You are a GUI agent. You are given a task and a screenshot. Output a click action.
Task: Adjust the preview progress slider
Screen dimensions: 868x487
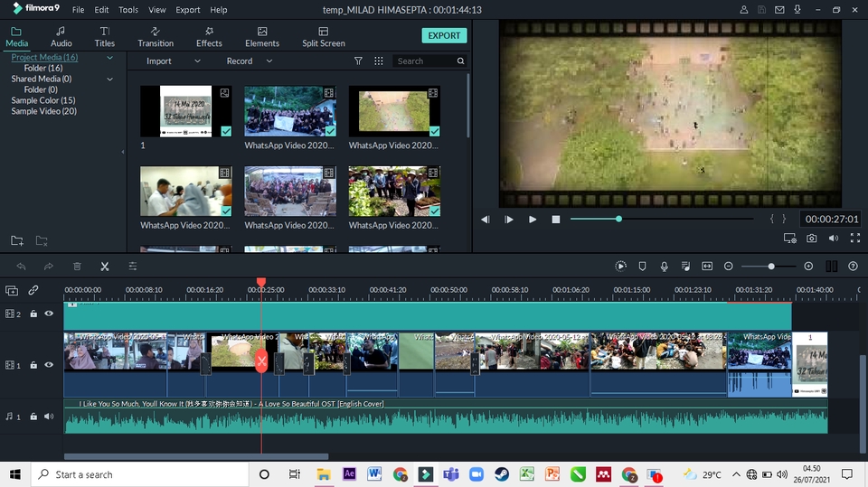pos(618,220)
